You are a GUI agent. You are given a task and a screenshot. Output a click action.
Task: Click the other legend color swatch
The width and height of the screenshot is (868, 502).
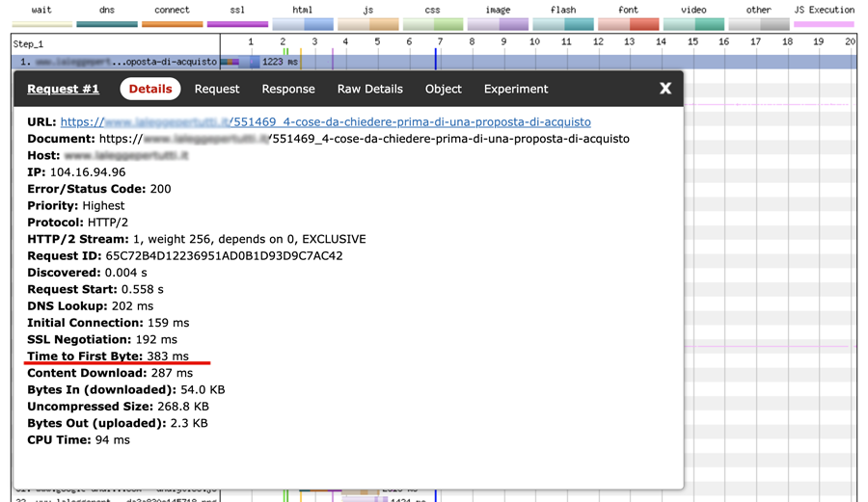click(759, 24)
